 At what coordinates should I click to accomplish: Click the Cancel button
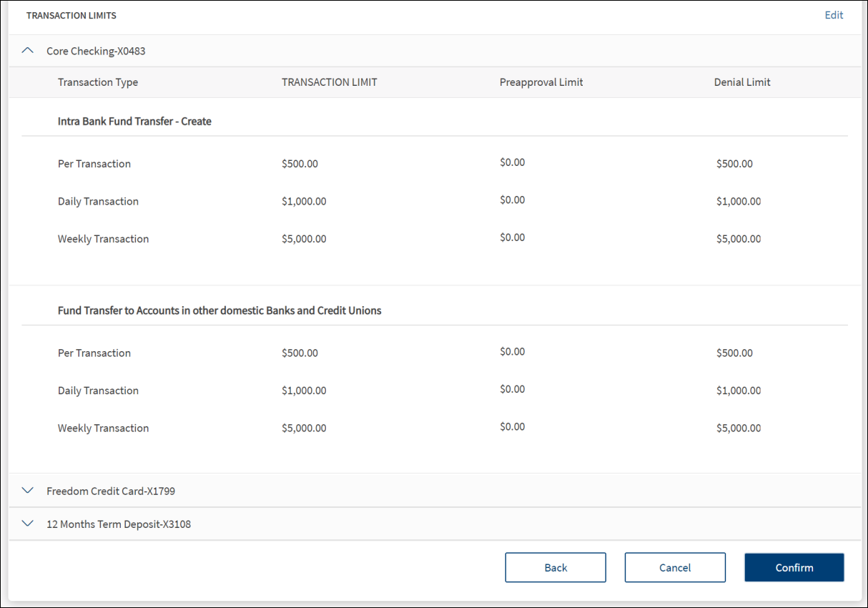click(x=674, y=567)
